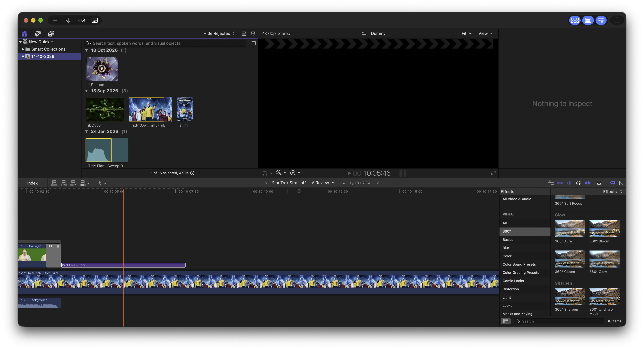Expand the viewer to full screen
Viewport: 644px width, 350px height.
click(x=493, y=173)
